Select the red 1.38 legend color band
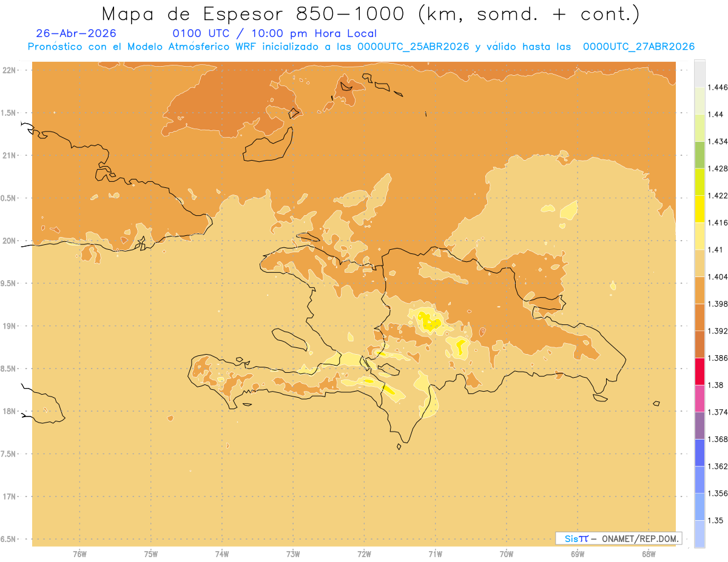Viewport: 728px width, 562px height. (x=699, y=372)
